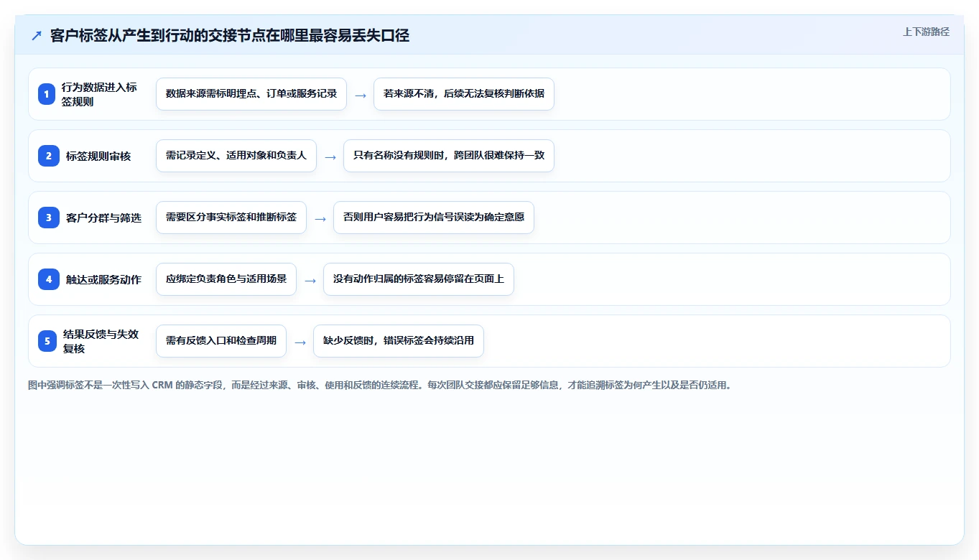Click the step 1 number badge
This screenshot has width=979, height=560.
(x=47, y=94)
